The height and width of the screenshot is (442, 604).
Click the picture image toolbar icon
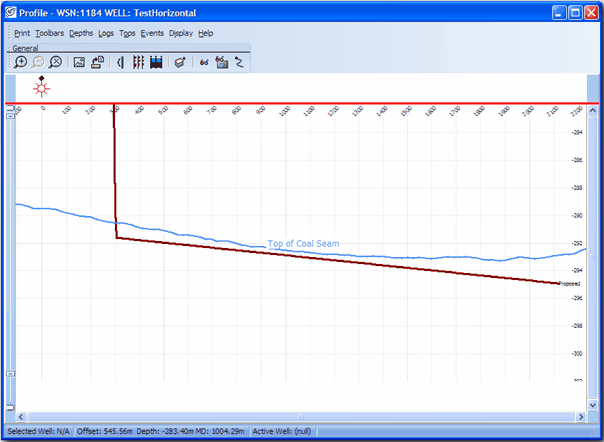[80, 62]
